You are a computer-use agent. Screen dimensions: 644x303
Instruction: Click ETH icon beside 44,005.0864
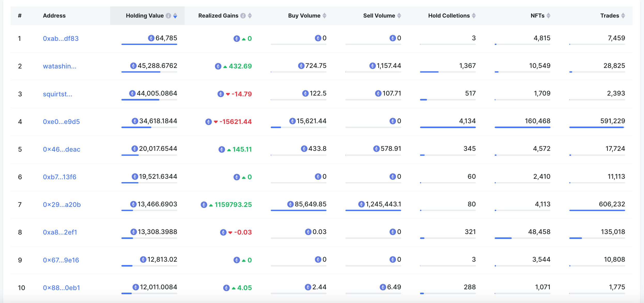click(132, 94)
